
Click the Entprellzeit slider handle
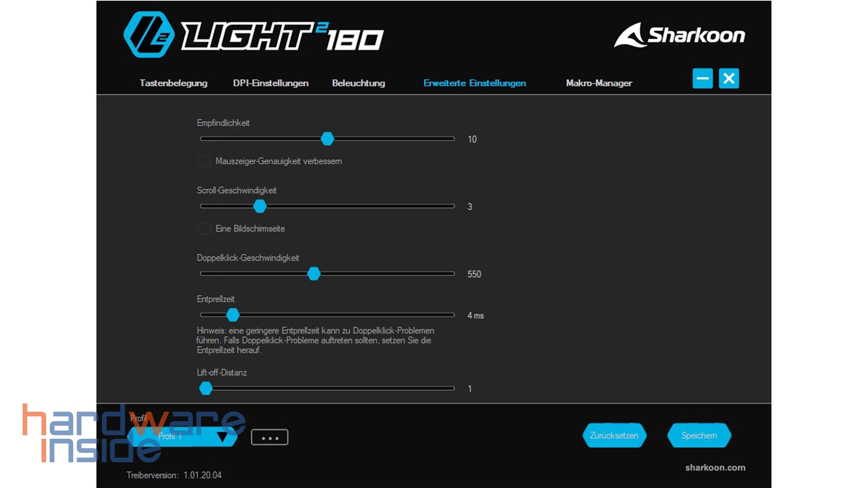tap(233, 314)
